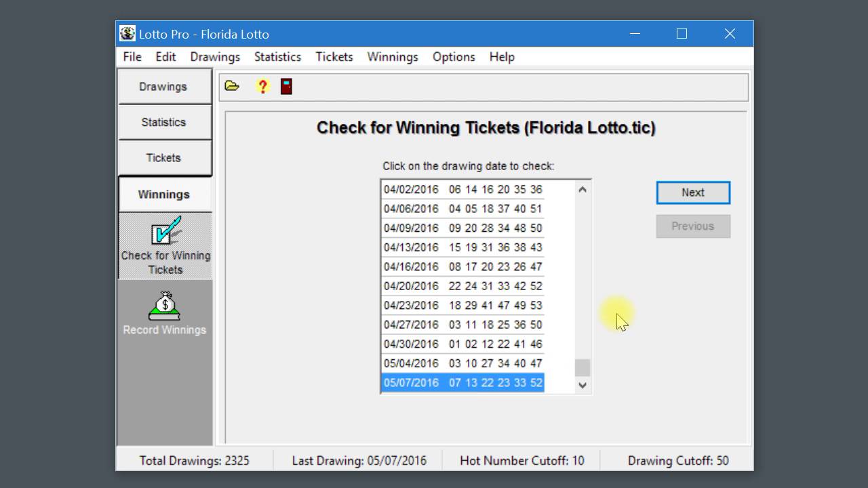Click the list scrollbar down arrow
The height and width of the screenshot is (488, 868).
[582, 385]
